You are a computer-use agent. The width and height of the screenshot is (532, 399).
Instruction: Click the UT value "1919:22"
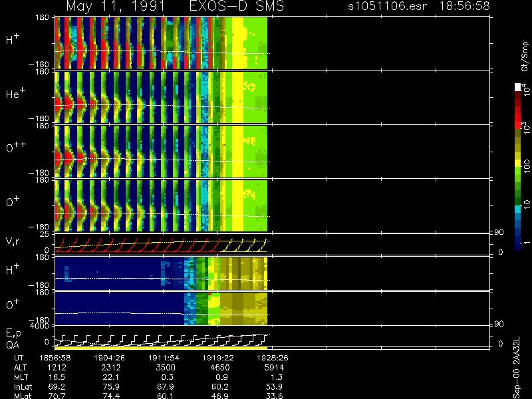point(218,358)
